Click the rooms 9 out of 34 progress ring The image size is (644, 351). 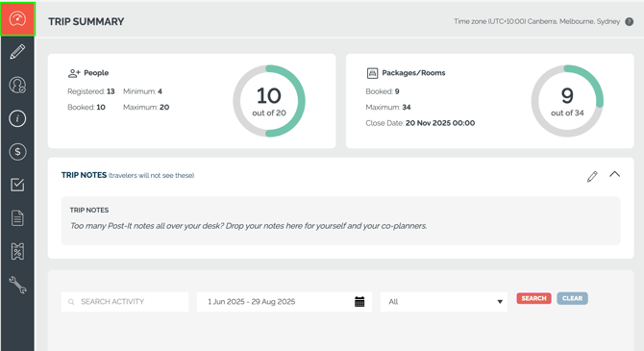click(567, 101)
